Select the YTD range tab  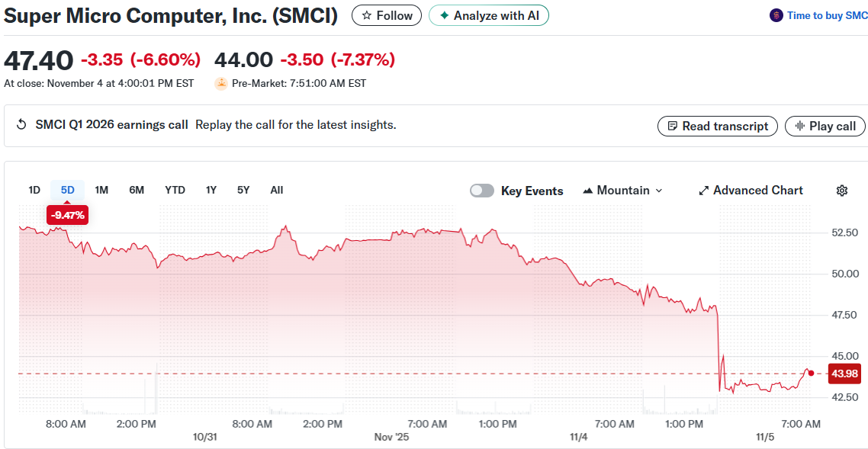coord(175,190)
